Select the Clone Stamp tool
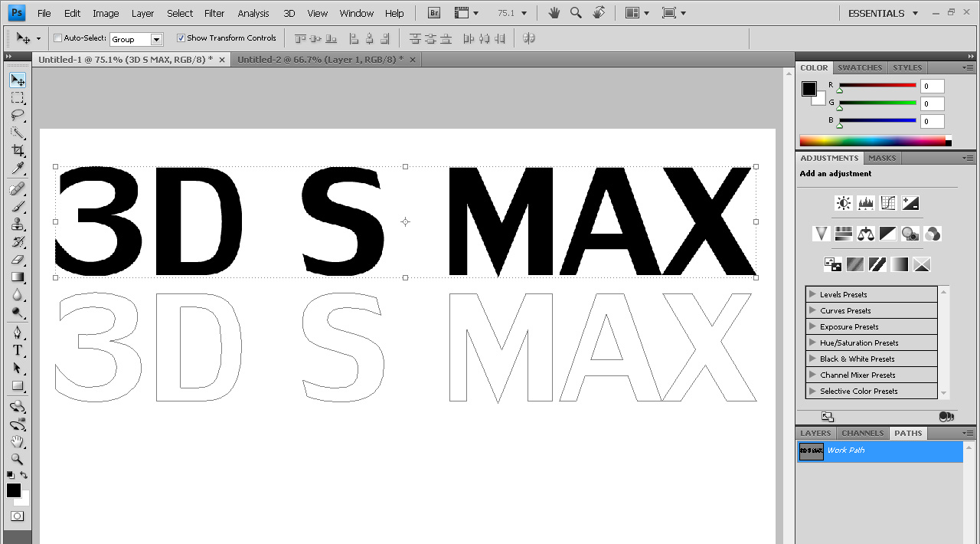 pos(17,224)
